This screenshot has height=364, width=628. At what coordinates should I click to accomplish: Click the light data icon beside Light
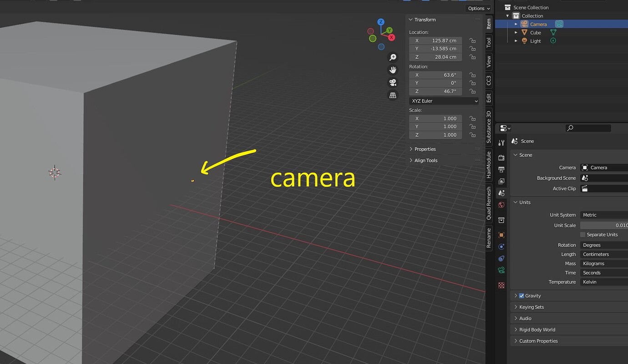[x=553, y=40]
